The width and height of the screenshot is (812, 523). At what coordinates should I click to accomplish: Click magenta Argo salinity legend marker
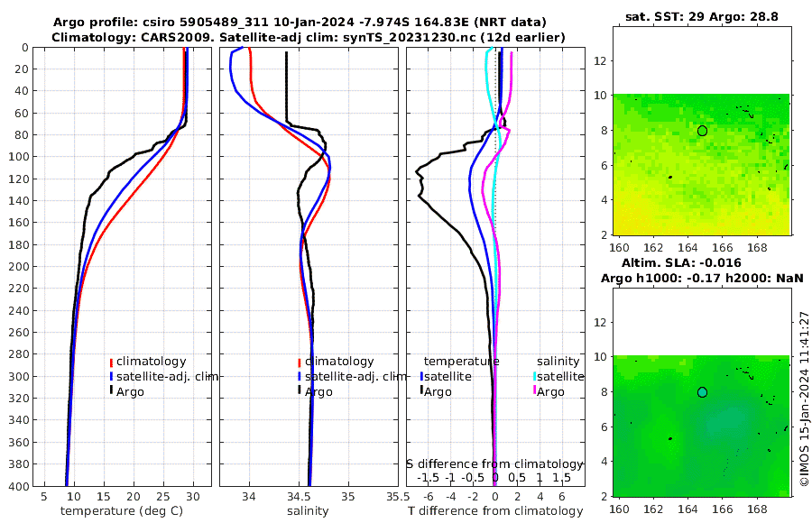[534, 391]
